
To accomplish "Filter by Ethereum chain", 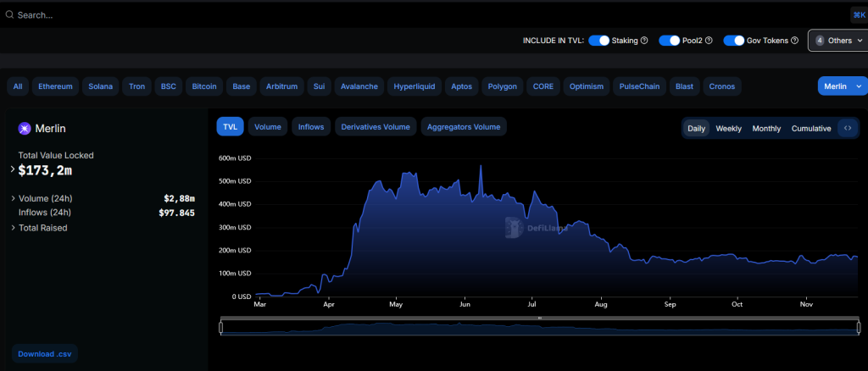I will point(55,86).
